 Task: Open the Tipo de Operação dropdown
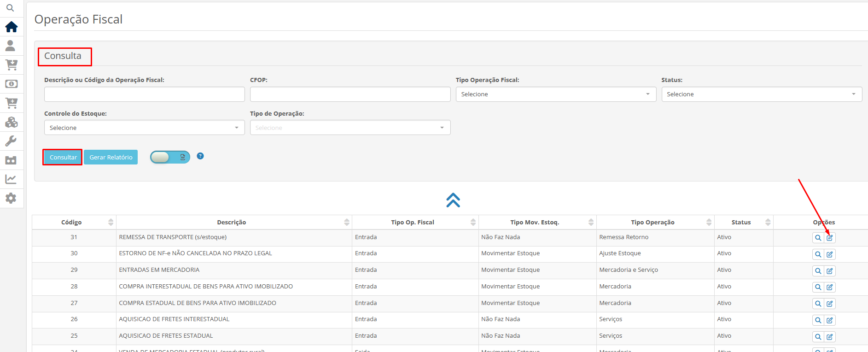coord(350,128)
